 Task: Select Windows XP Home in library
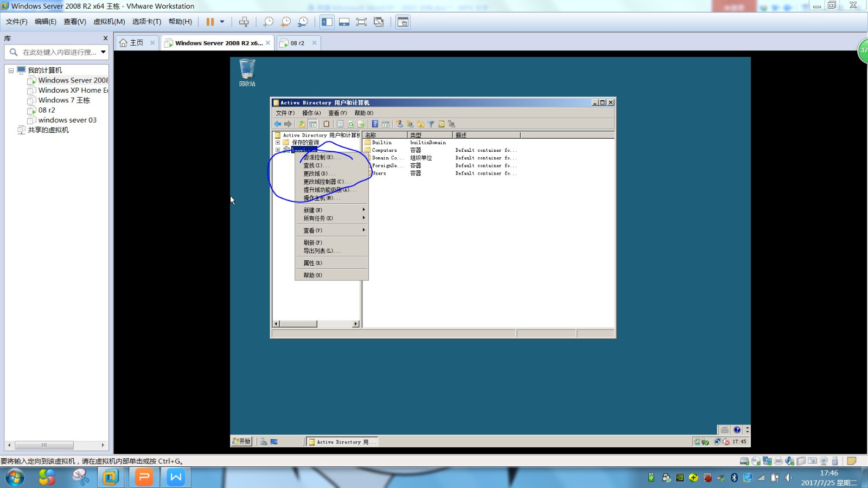pyautogui.click(x=68, y=90)
